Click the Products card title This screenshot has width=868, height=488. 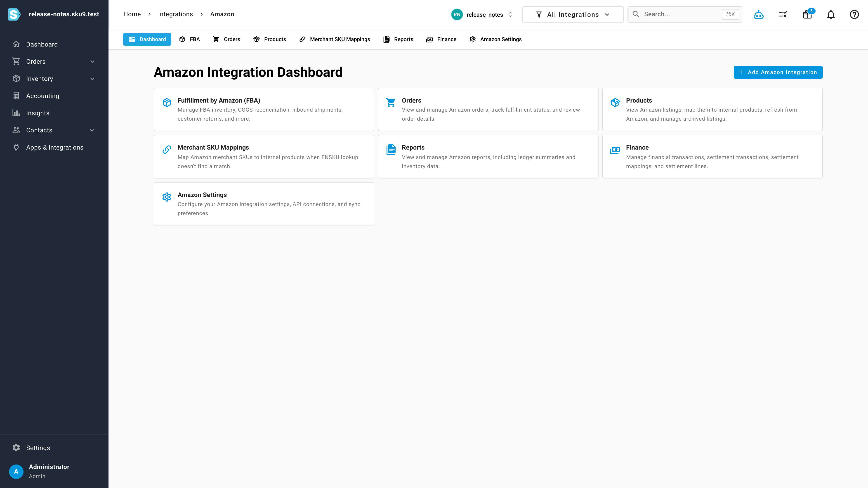(639, 100)
